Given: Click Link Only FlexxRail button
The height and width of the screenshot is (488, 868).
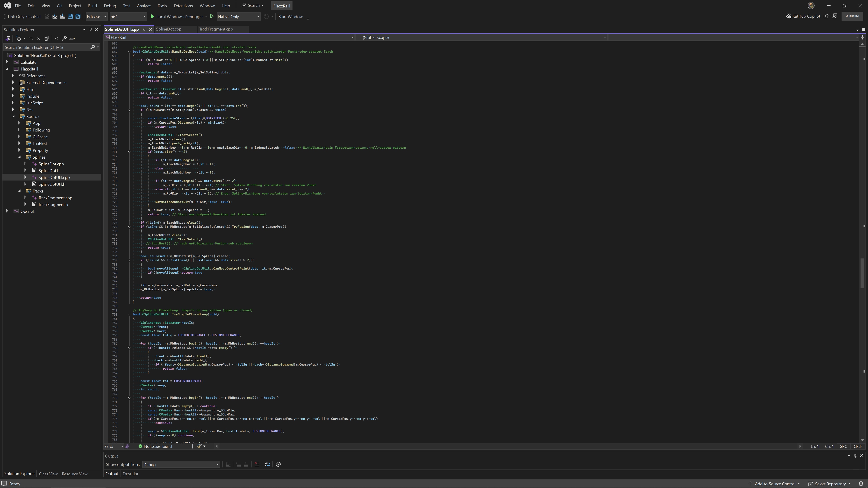Looking at the screenshot, I should (24, 16).
